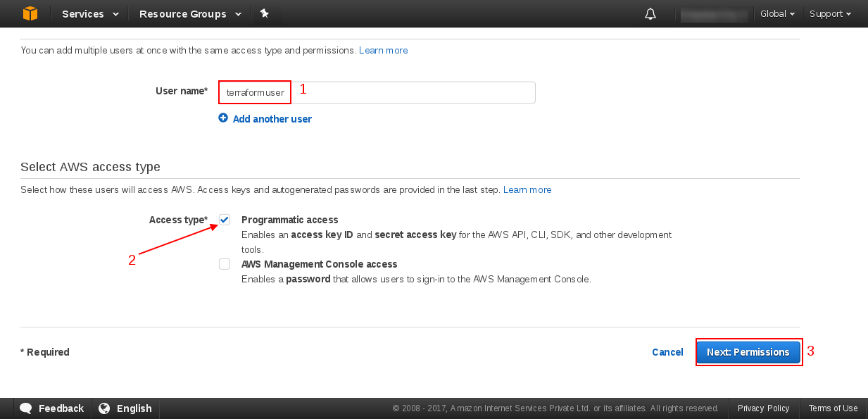
Task: Click the AWS cube logo icon
Action: [x=30, y=13]
